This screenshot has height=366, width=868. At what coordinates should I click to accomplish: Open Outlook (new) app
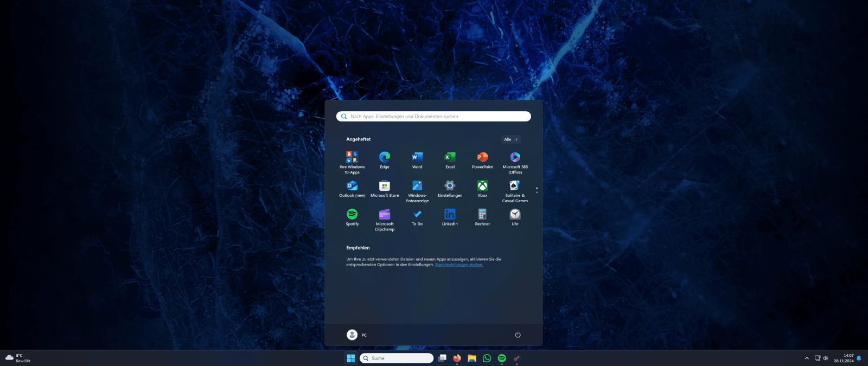point(352,189)
